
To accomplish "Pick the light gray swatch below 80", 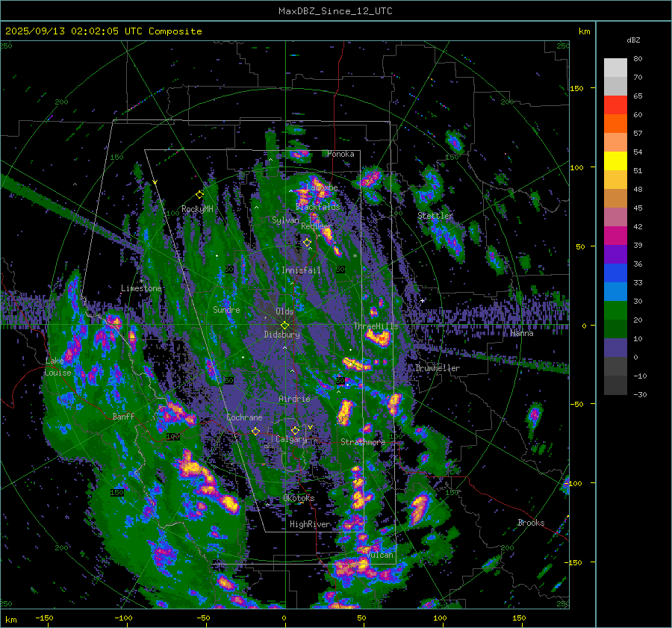I will [x=615, y=68].
